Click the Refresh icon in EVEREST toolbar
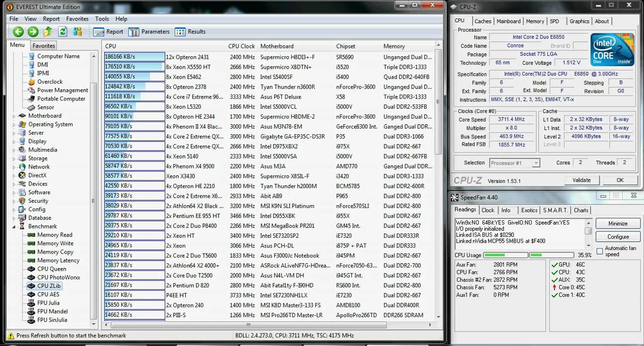The image size is (644, 346). 62,32
